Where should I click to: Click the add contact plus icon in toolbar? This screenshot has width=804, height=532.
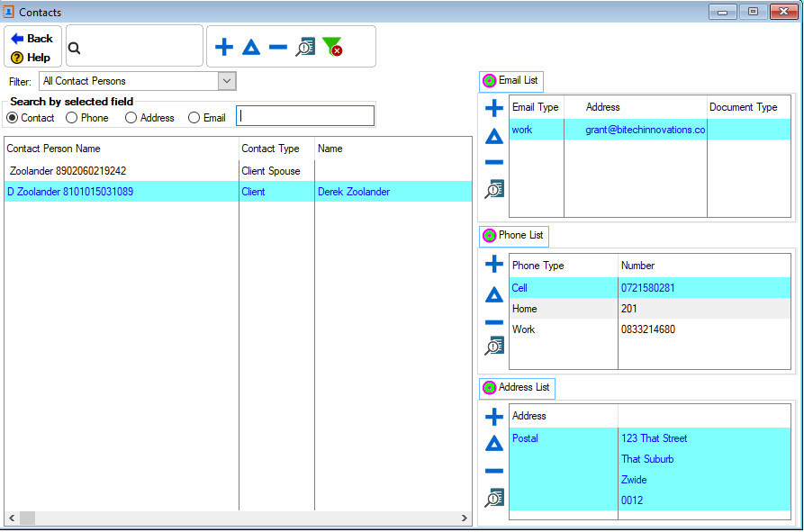tap(224, 48)
